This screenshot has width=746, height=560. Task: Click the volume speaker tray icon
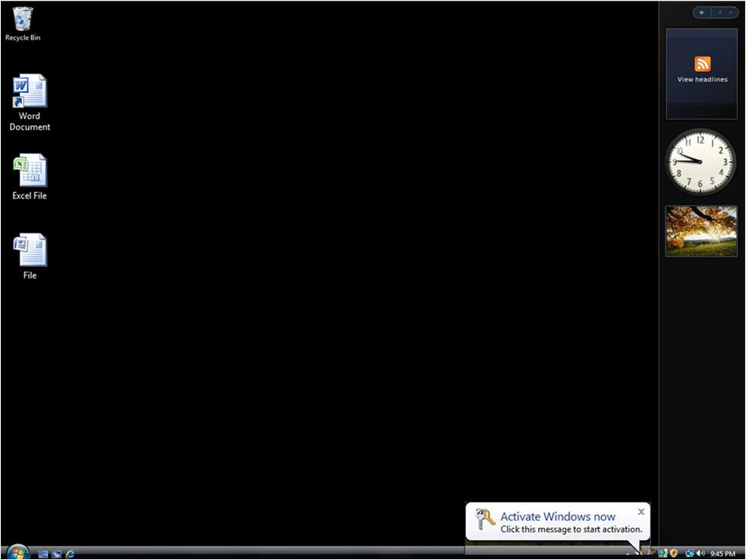pos(700,553)
